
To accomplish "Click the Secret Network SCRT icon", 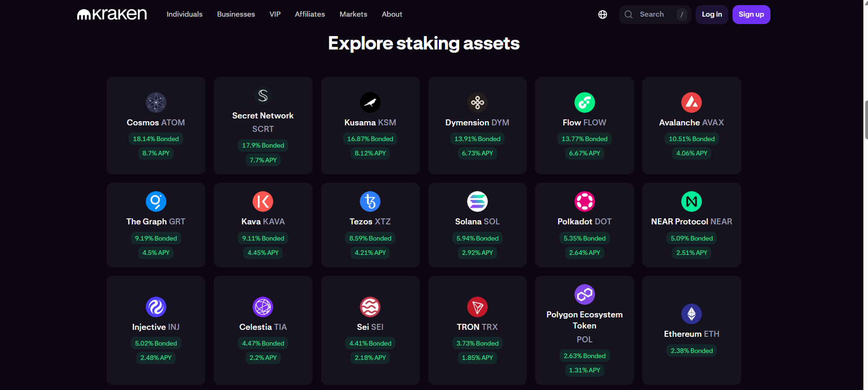I will (263, 96).
